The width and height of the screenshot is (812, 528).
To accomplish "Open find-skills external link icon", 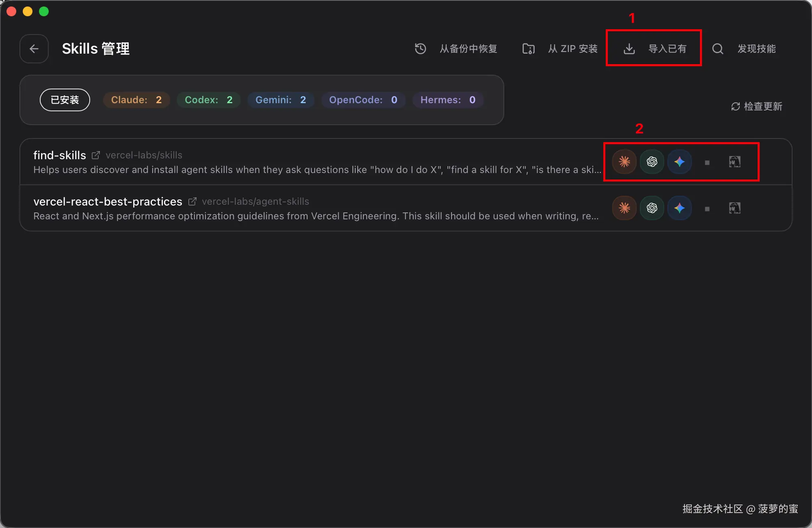I will [x=96, y=155].
